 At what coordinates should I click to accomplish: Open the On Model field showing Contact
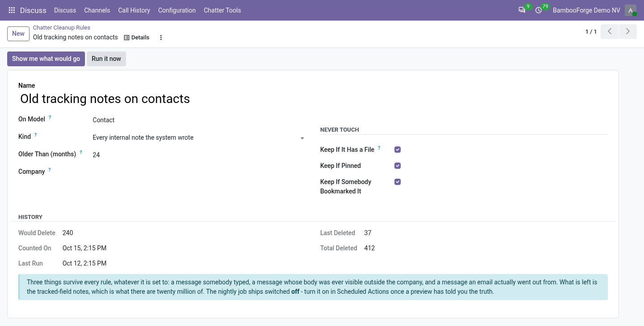(x=199, y=120)
